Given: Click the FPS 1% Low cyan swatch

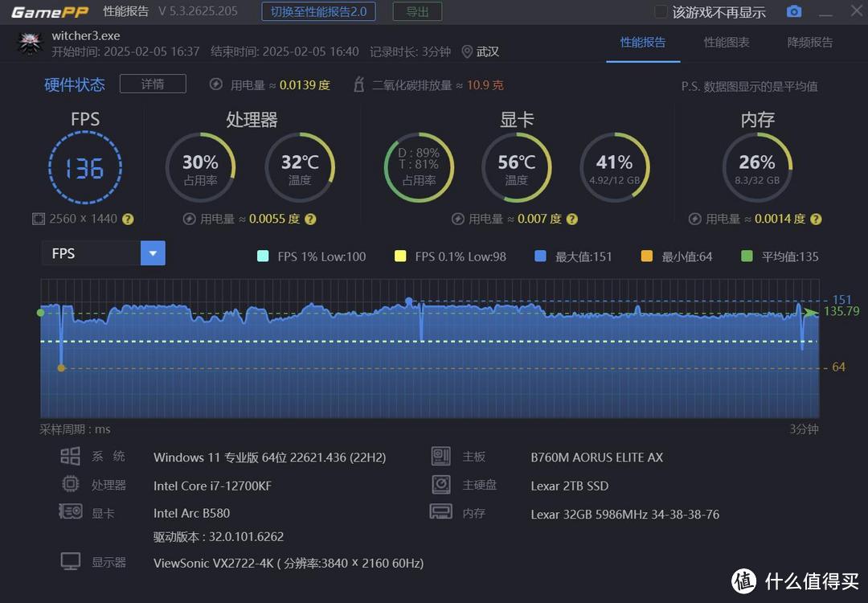Looking at the screenshot, I should (x=263, y=256).
